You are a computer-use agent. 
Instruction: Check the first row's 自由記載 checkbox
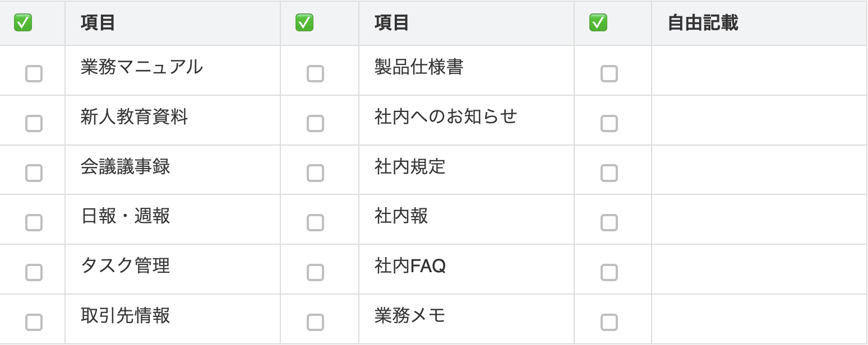609,73
